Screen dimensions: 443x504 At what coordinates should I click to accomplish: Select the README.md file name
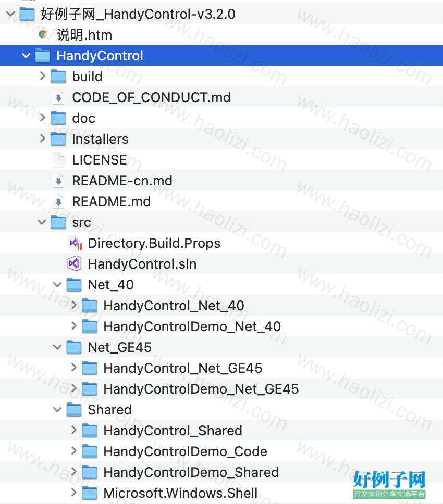click(x=112, y=201)
